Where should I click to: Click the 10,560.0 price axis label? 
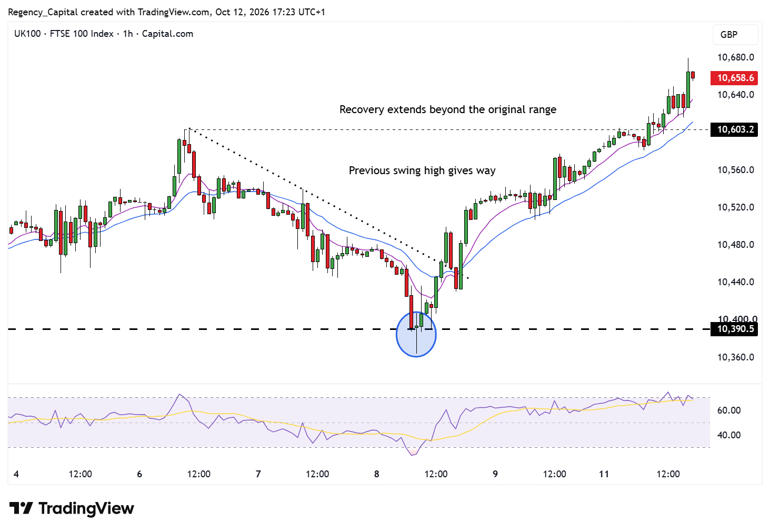point(735,170)
